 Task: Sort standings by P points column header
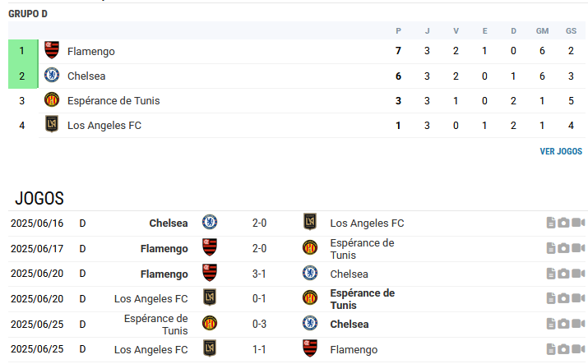tap(398, 31)
